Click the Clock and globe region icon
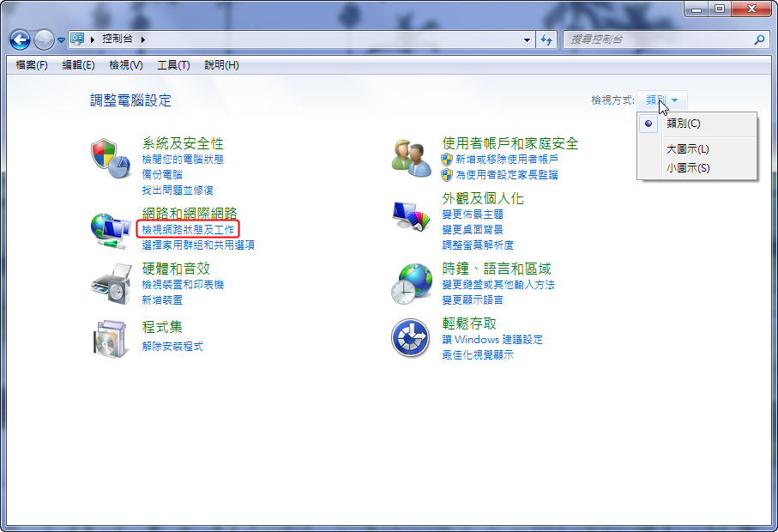The width and height of the screenshot is (778, 532). [411, 284]
